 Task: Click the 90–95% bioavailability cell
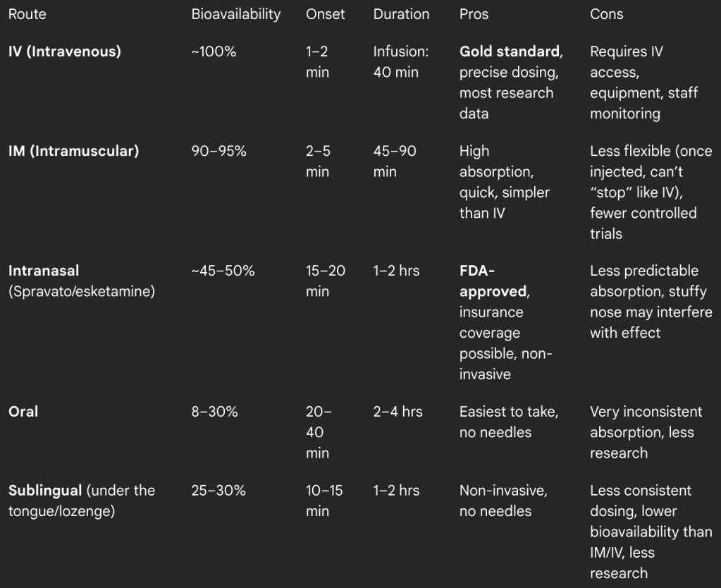pyautogui.click(x=218, y=151)
